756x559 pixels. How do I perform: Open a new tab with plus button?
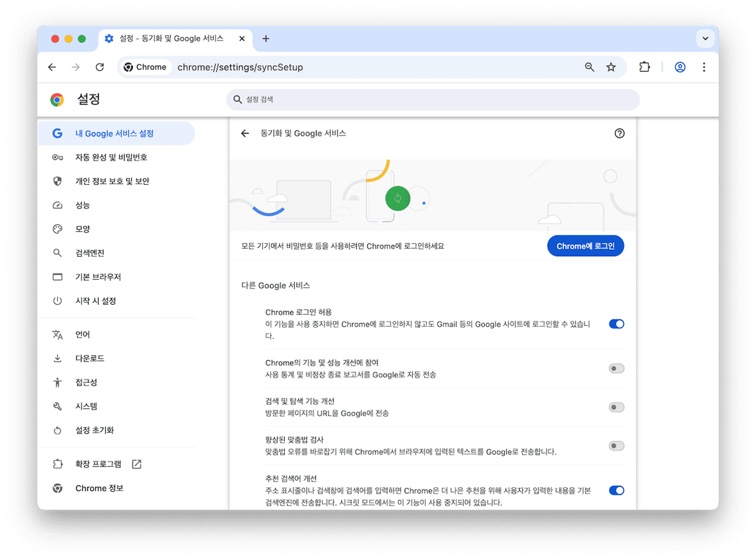click(x=266, y=39)
